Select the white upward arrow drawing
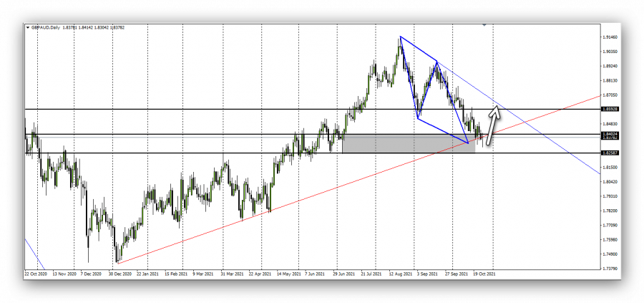Screen dimensions: 644x303 [492, 125]
